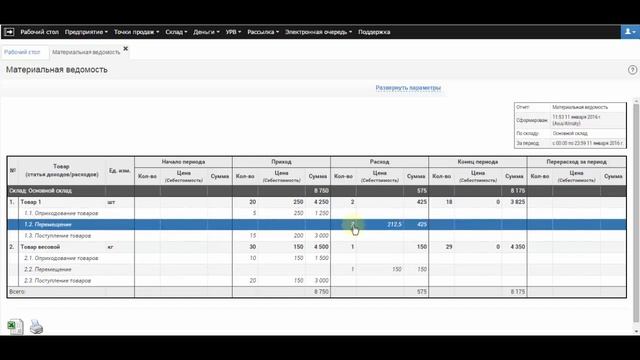Click the Ед. изм. column header
The width and height of the screenshot is (640, 360).
pos(120,171)
